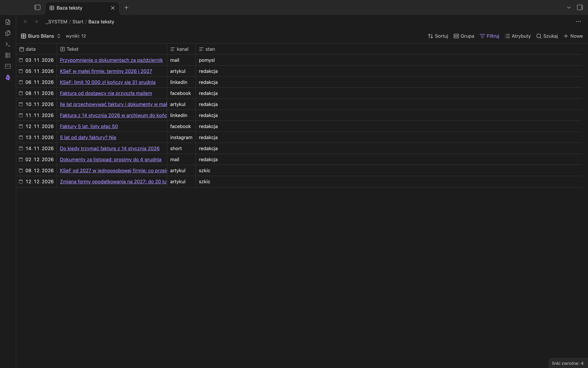Screen dimensions: 588x368
Task: Open link Przypomnienie o dokumentach za październik
Action: [x=111, y=60]
